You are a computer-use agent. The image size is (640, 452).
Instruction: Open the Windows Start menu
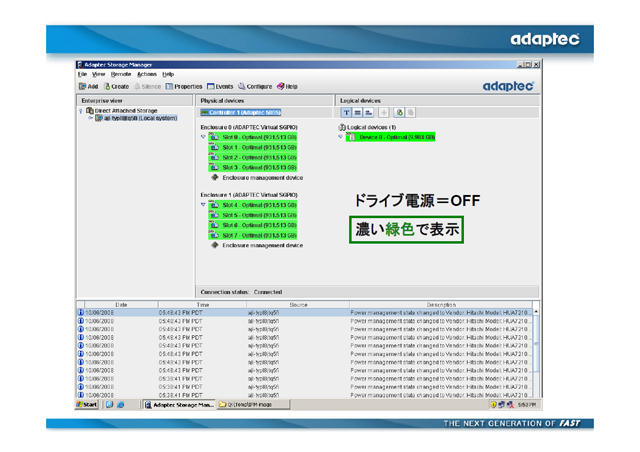(x=87, y=405)
